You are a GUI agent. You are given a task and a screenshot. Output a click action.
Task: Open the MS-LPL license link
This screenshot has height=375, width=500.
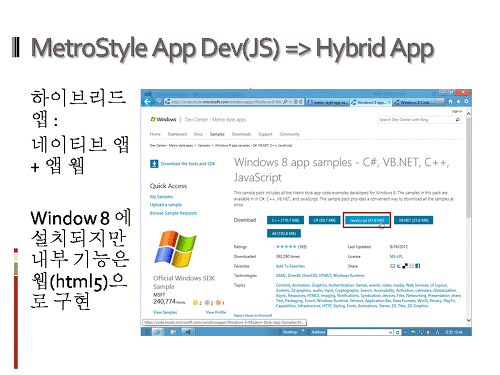coord(396,256)
